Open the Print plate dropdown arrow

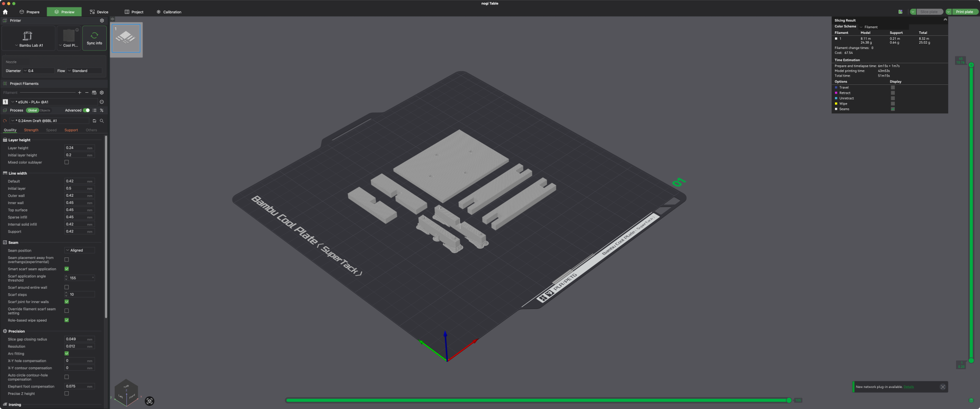(949, 12)
